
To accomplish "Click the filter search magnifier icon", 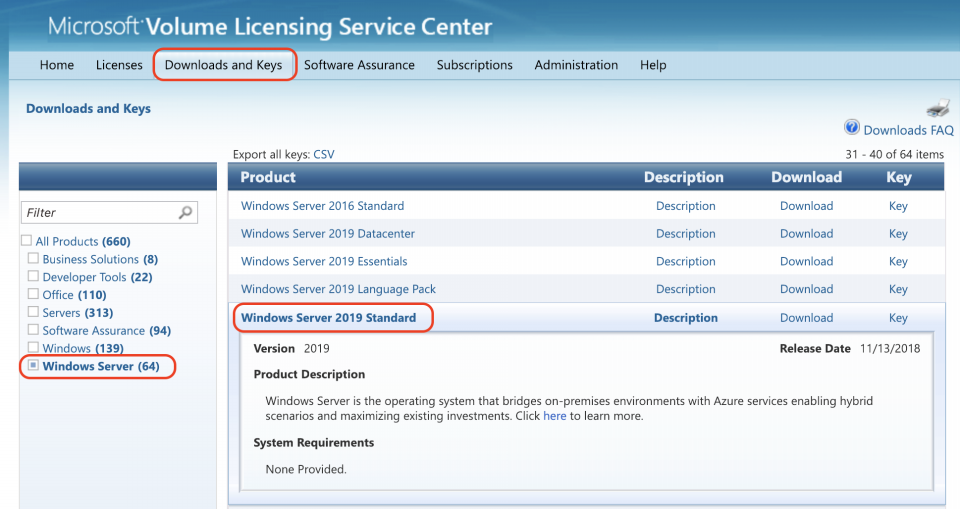I will pyautogui.click(x=185, y=212).
